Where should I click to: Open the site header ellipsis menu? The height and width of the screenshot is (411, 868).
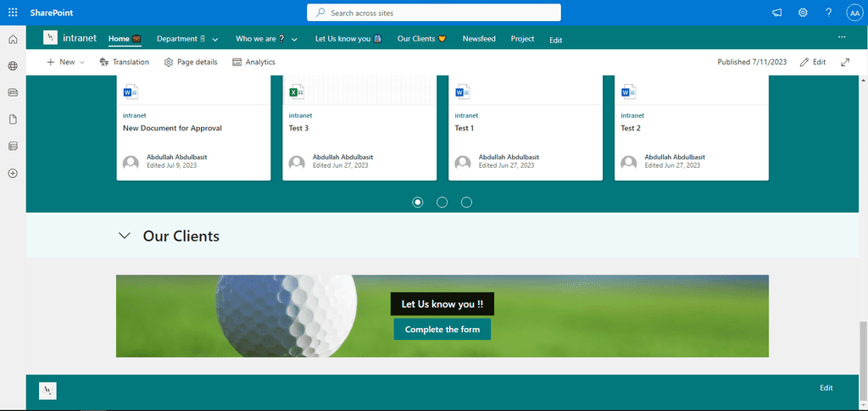842,37
